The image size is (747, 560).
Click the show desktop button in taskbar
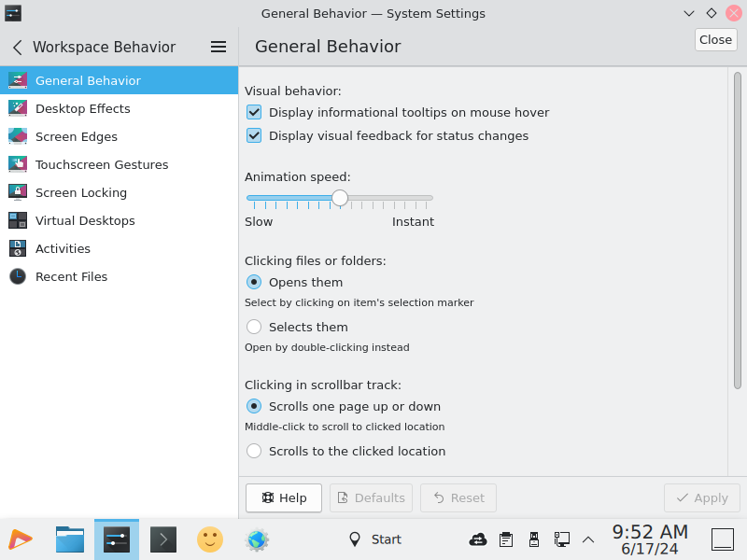click(x=723, y=539)
